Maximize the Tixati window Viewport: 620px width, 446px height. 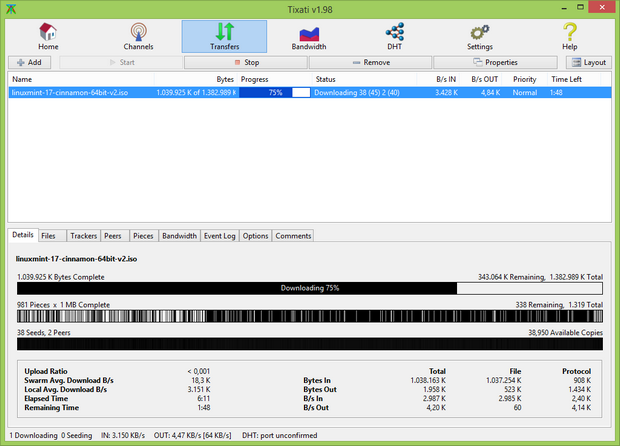click(580, 8)
